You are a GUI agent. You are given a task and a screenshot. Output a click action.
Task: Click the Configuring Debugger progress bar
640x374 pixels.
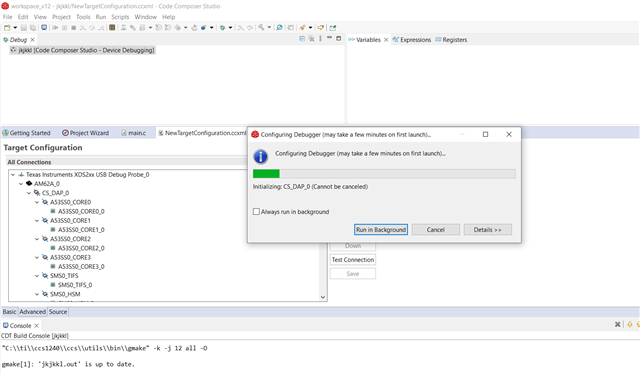click(384, 174)
